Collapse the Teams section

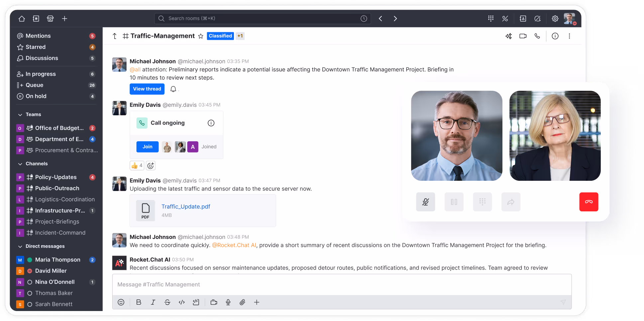coord(20,115)
